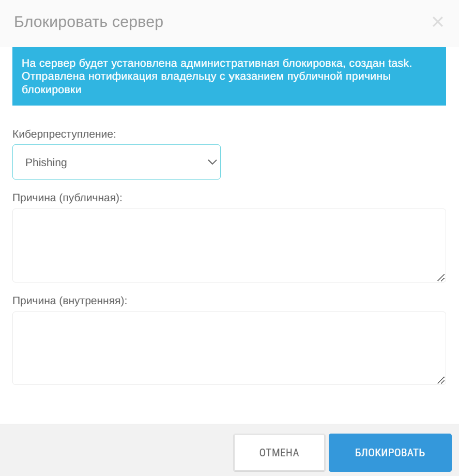Click the ОТМЕНА button

click(x=279, y=453)
